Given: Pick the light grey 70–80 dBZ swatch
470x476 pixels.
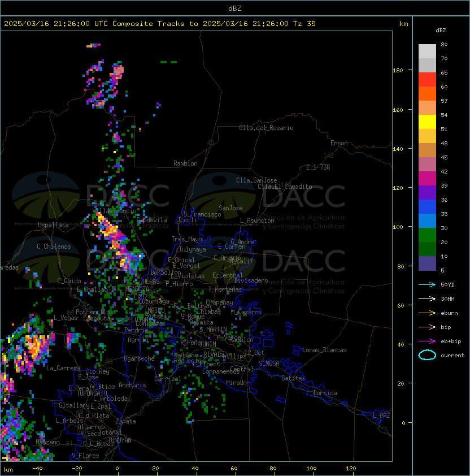Looking at the screenshot, I should pos(427,51).
